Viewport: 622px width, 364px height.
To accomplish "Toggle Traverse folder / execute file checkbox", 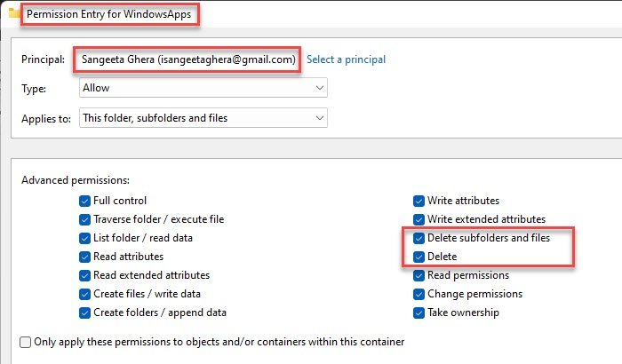I will pos(84,219).
